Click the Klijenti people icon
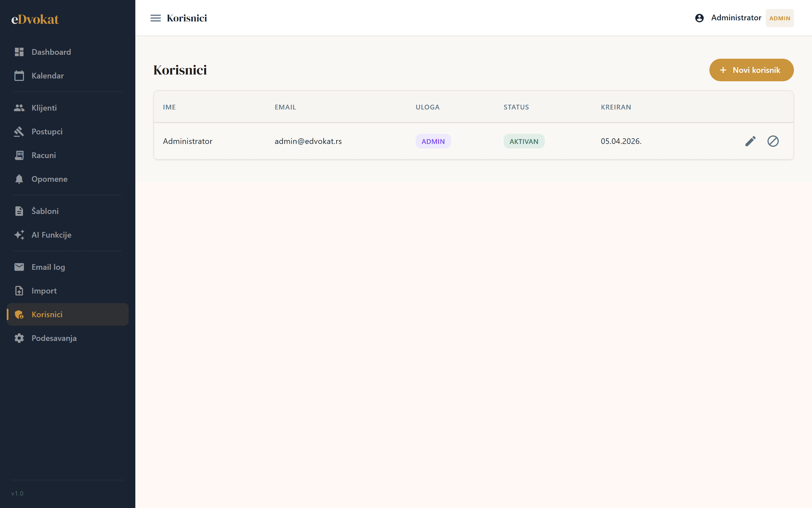The height and width of the screenshot is (508, 812). point(19,108)
